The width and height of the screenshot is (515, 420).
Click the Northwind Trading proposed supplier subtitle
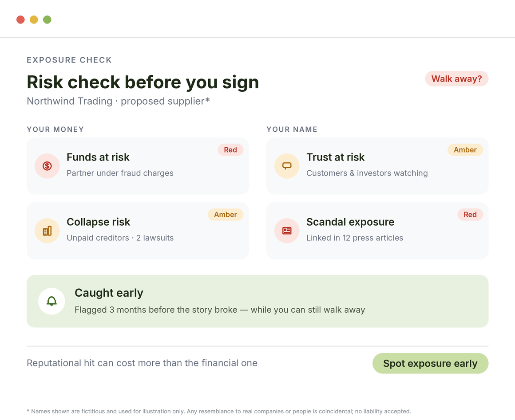(x=118, y=101)
